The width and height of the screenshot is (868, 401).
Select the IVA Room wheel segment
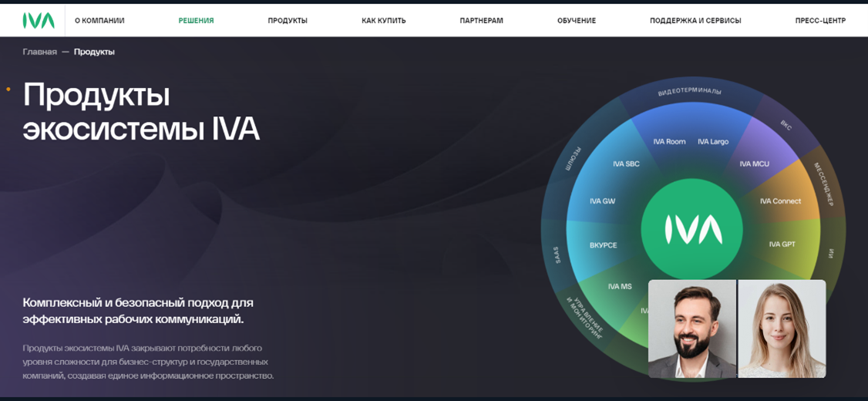(x=668, y=142)
